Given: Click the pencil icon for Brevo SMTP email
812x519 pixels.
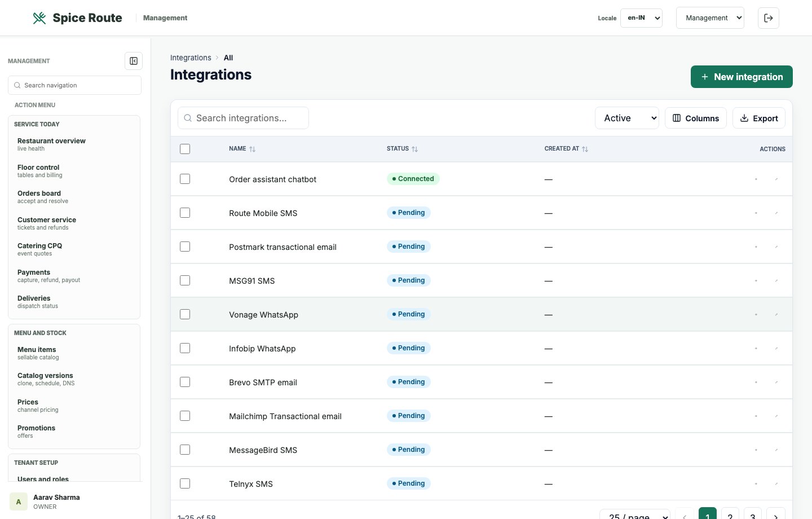Looking at the screenshot, I should [776, 382].
